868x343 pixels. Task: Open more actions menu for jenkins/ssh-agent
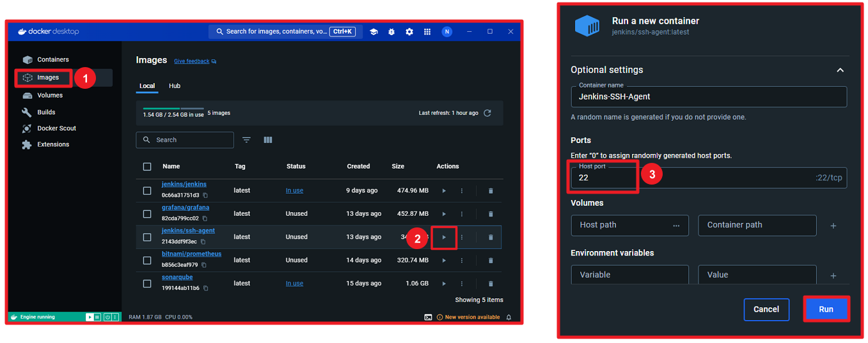point(462,237)
